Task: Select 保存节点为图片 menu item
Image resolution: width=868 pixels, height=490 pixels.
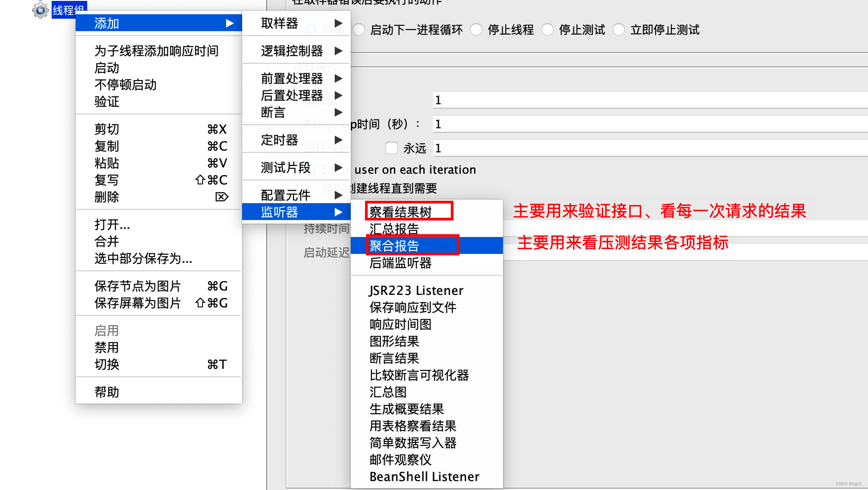Action: pyautogui.click(x=138, y=286)
